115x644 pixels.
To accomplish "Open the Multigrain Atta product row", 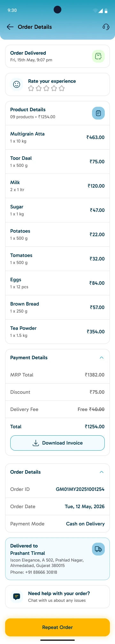I will 57,137.
